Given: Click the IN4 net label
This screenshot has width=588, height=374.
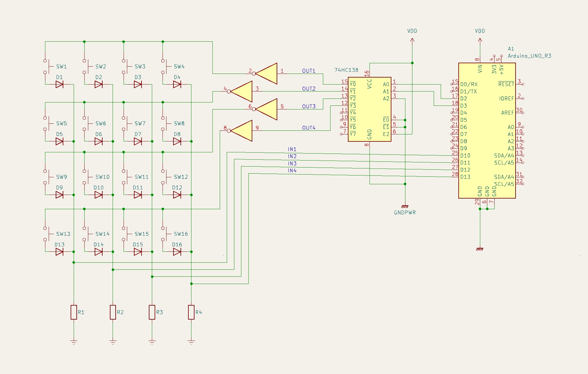Looking at the screenshot, I should (x=292, y=171).
